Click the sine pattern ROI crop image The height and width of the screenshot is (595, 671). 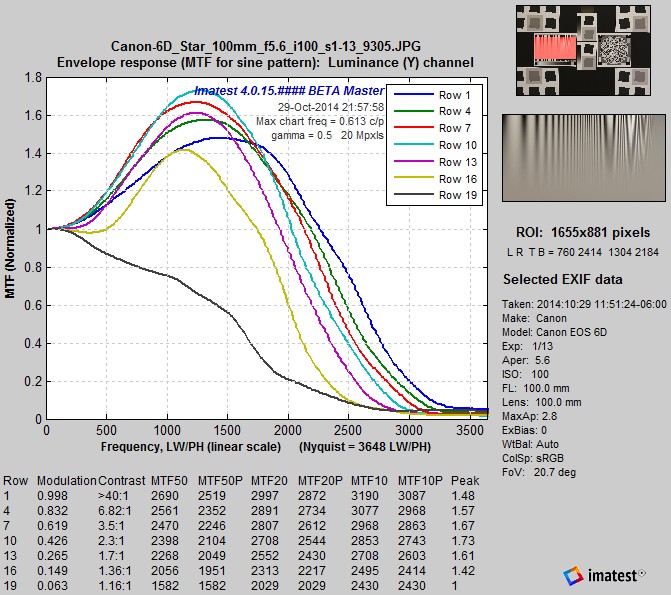[x=584, y=158]
